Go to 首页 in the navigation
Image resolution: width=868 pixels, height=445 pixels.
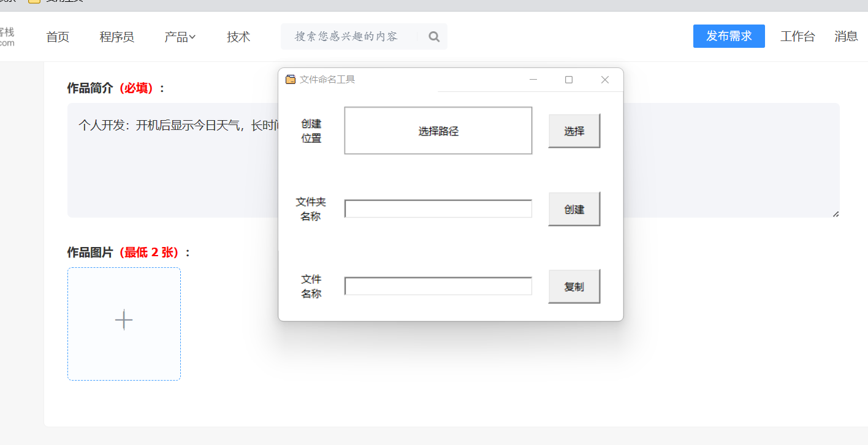pos(58,37)
